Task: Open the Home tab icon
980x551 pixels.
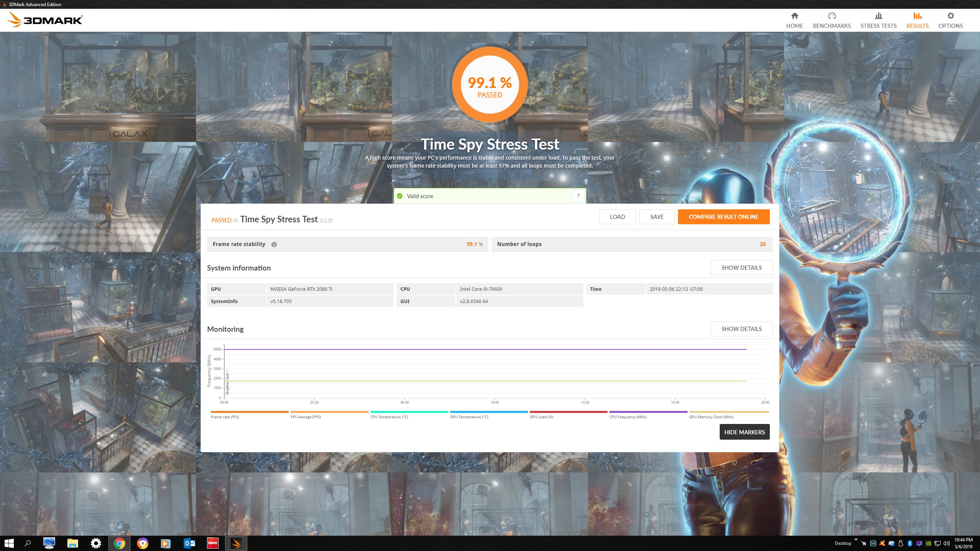Action: tap(794, 16)
